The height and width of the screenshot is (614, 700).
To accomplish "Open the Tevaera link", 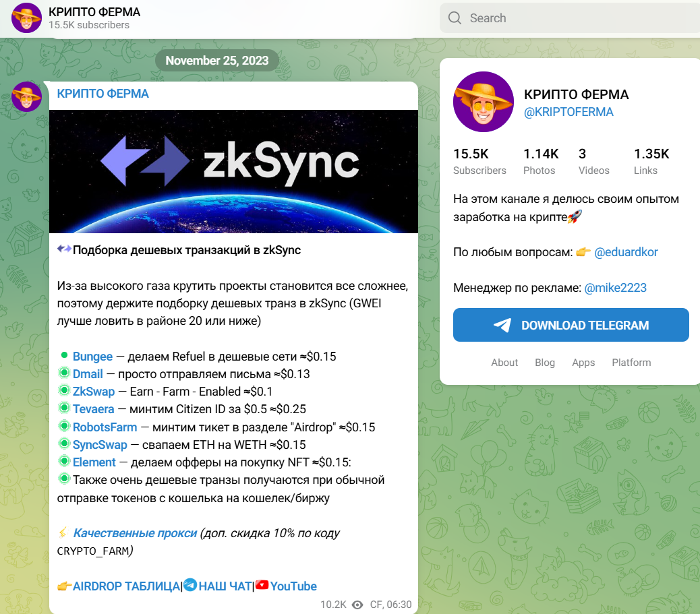I will pos(93,409).
